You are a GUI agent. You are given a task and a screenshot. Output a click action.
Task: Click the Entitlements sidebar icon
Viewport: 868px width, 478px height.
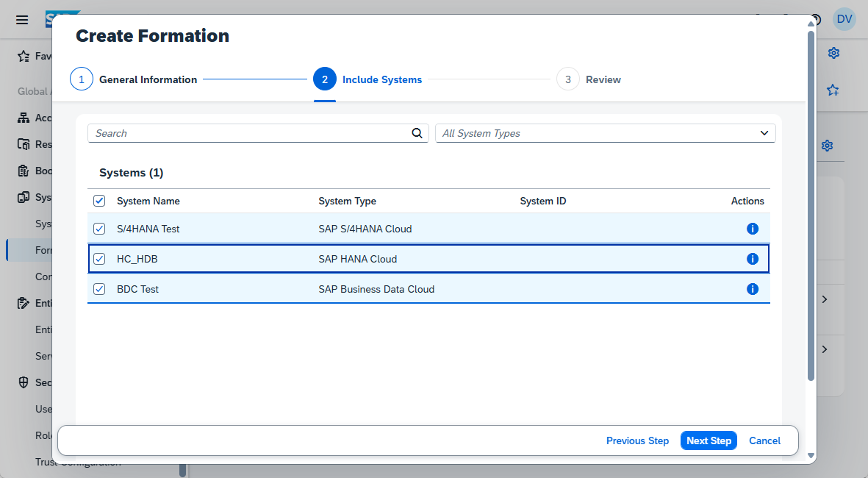click(x=24, y=303)
